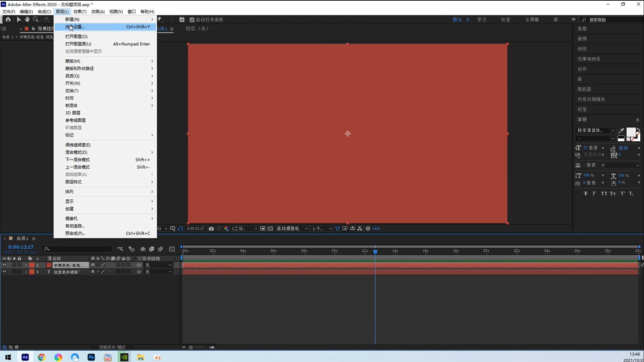Viewport: 644px width, 362px height.
Task: Open layer 1 parent link dropdown
Action: click(x=158, y=265)
